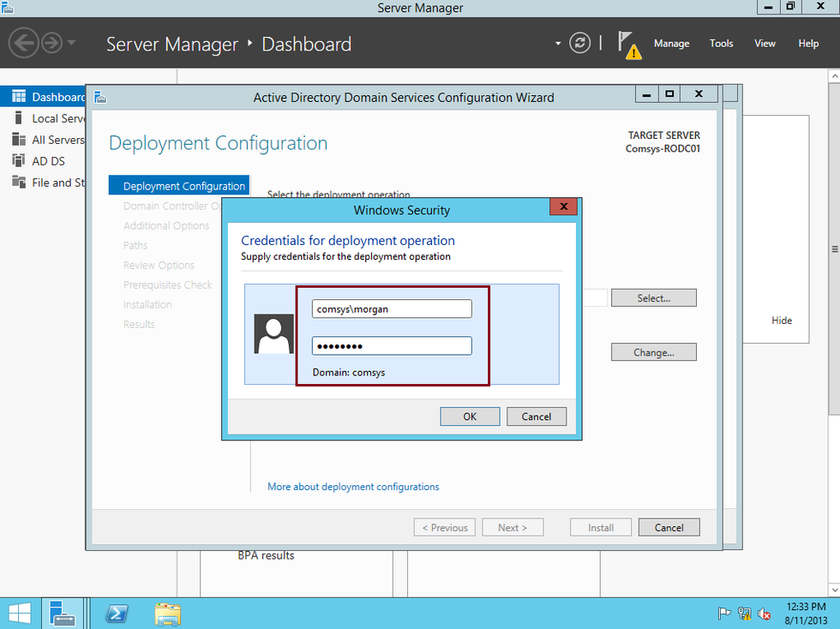Screen dimensions: 840x629
Task: Open the Help menu
Action: [807, 44]
